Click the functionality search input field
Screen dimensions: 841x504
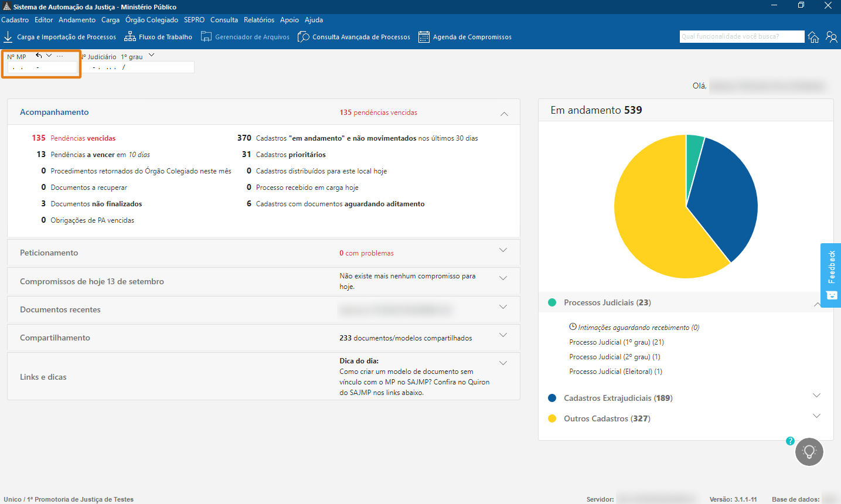[741, 36]
